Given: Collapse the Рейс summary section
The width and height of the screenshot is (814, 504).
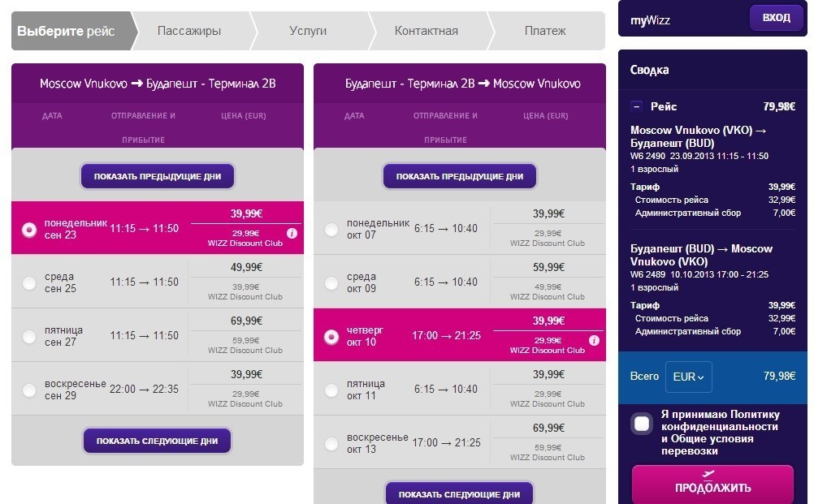Looking at the screenshot, I should (x=636, y=107).
